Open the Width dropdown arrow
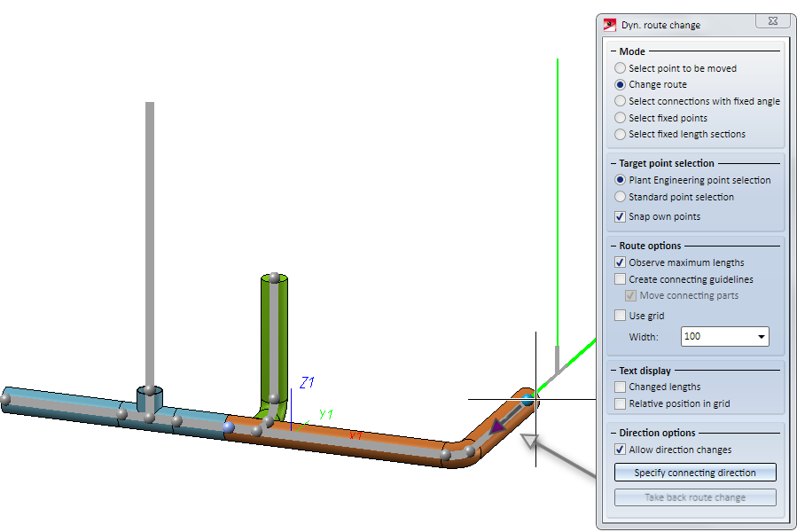The width and height of the screenshot is (797, 532). [761, 337]
